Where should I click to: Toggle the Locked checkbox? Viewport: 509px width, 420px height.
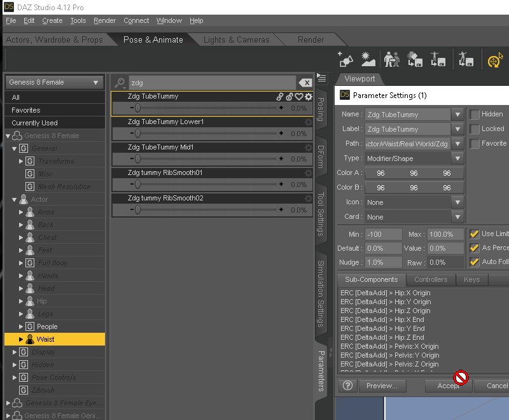[x=475, y=129]
